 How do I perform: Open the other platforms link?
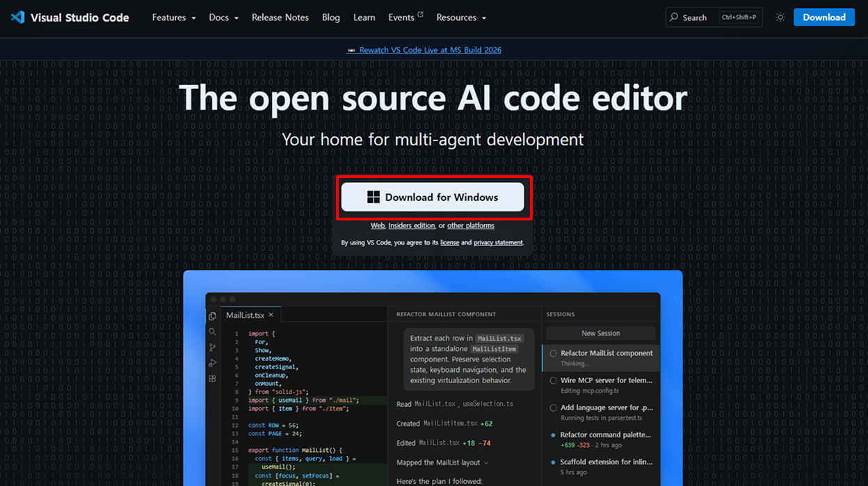coord(471,226)
